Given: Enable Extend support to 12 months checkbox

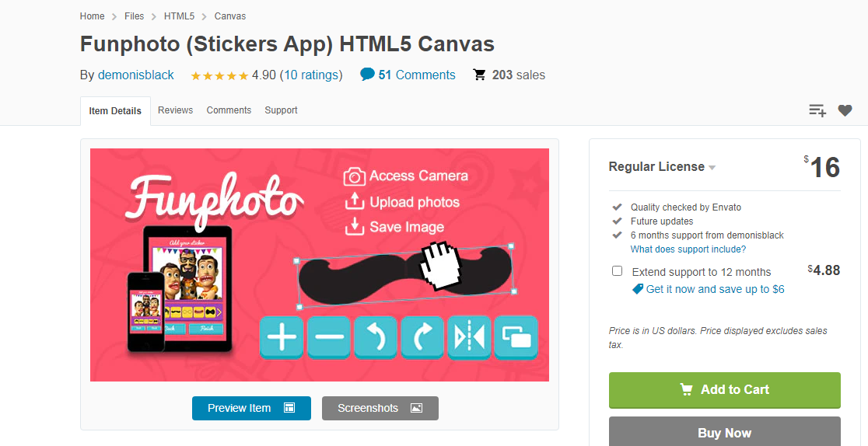Looking at the screenshot, I should point(618,271).
